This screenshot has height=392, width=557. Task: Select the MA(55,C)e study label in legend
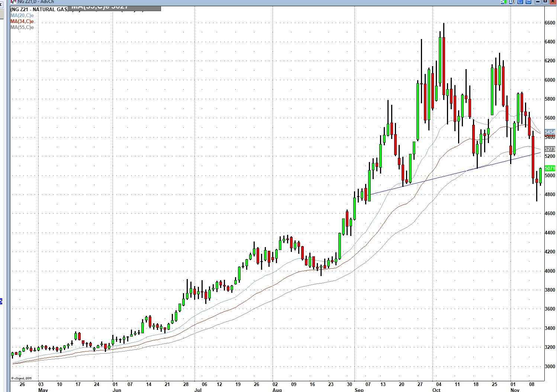click(x=22, y=27)
